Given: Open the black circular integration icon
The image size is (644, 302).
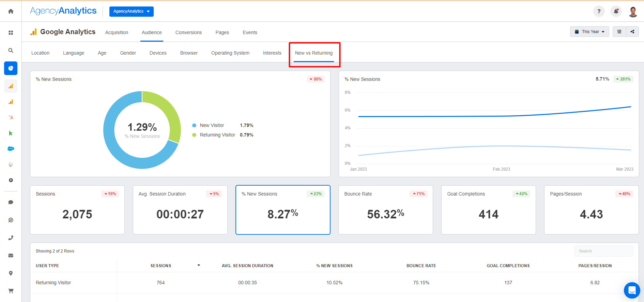Looking at the screenshot, I should [x=11, y=180].
